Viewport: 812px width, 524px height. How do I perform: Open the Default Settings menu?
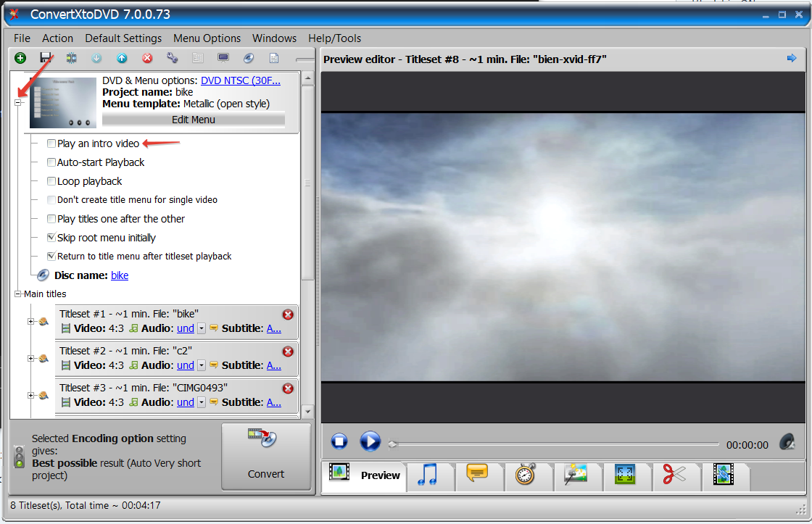123,38
